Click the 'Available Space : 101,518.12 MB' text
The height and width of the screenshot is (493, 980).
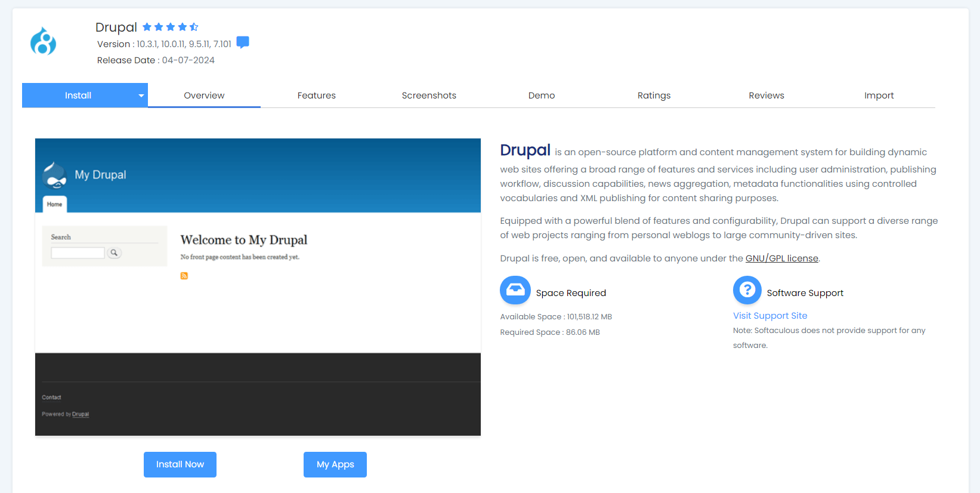(556, 317)
